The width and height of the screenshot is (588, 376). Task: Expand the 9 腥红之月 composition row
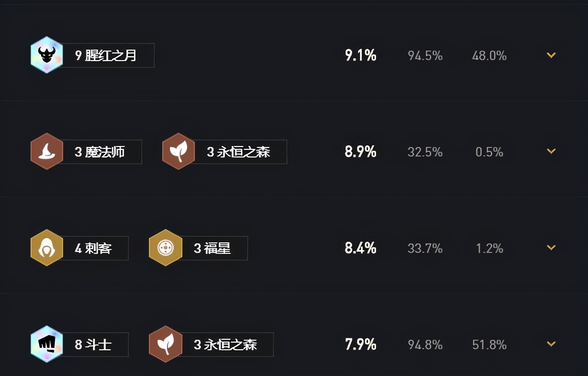pos(551,55)
